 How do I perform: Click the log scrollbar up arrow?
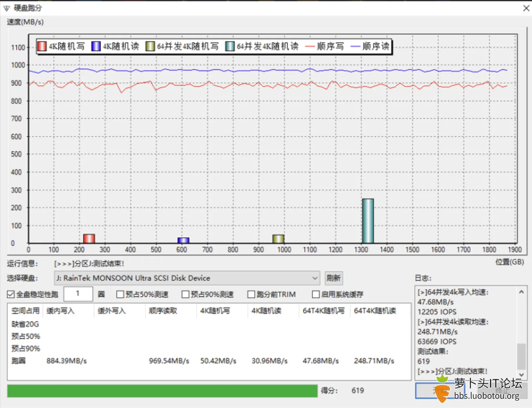[x=521, y=292]
